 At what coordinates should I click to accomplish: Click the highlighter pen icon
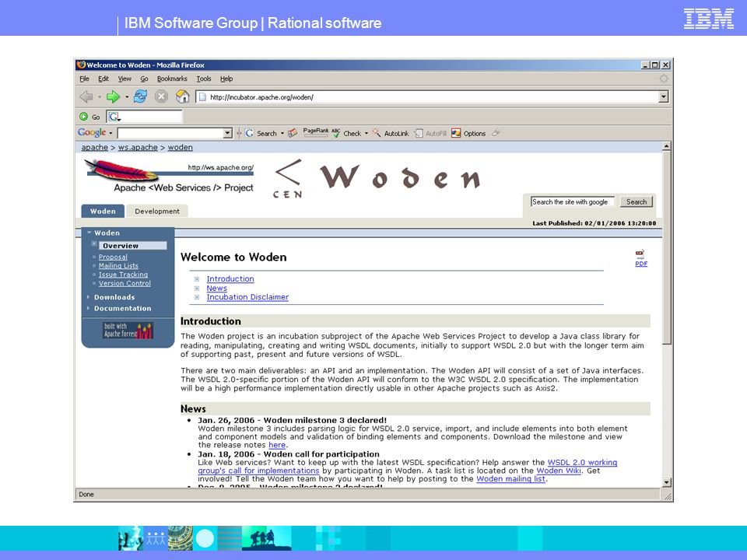click(x=496, y=133)
